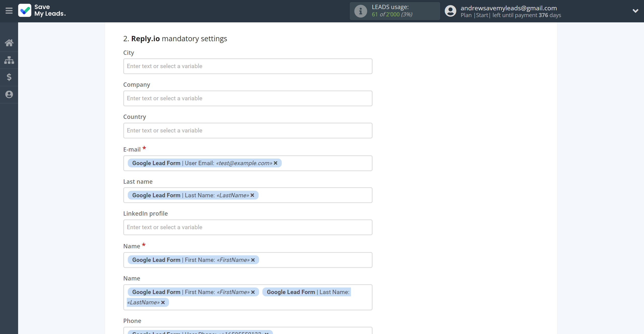Click the user avatar icon in header
The image size is (644, 334).
(450, 11)
